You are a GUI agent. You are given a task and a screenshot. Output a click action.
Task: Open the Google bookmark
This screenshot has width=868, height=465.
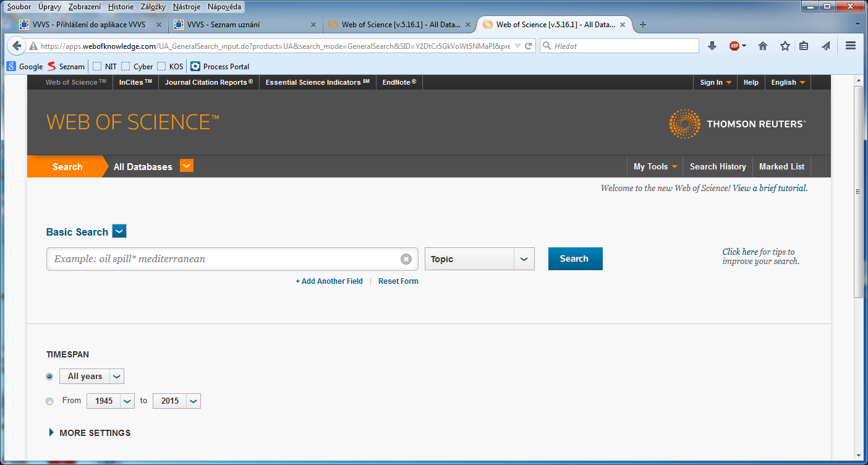click(x=25, y=66)
